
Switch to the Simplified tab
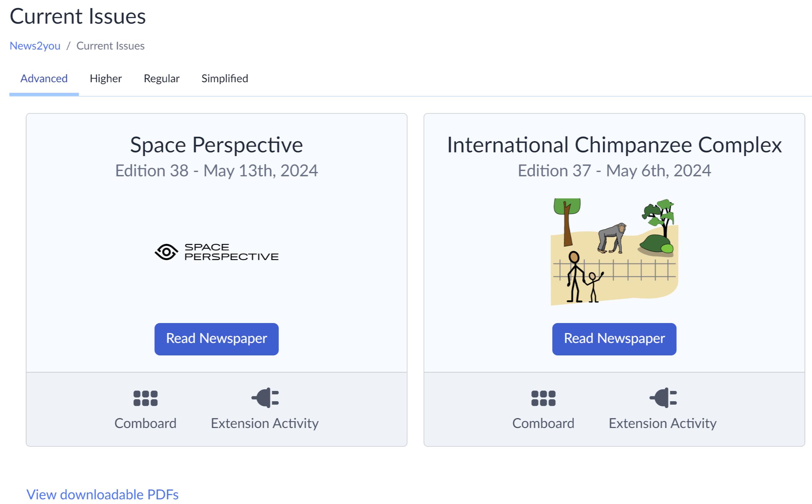[x=225, y=79]
